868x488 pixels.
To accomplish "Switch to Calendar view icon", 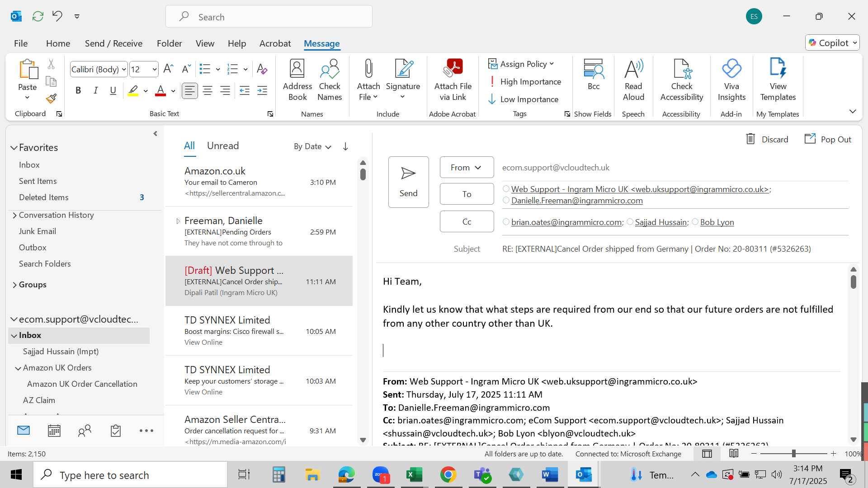I will point(54,431).
